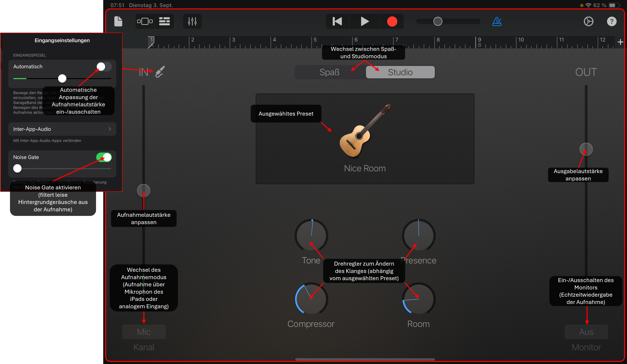Image resolution: width=627 pixels, height=364 pixels.
Task: Switch to the instrument view icon
Action: tap(145, 21)
